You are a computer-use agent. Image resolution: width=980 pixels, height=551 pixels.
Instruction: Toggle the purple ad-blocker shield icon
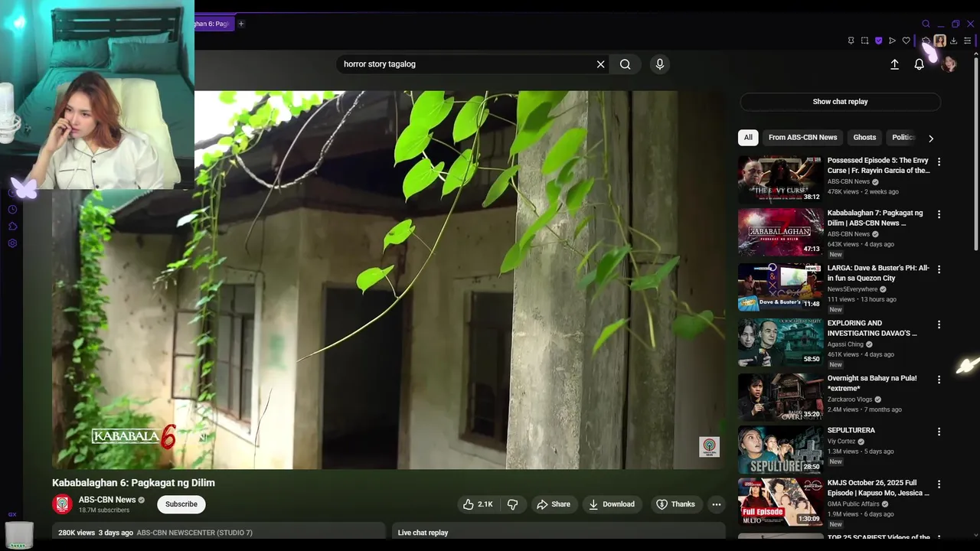[878, 41]
